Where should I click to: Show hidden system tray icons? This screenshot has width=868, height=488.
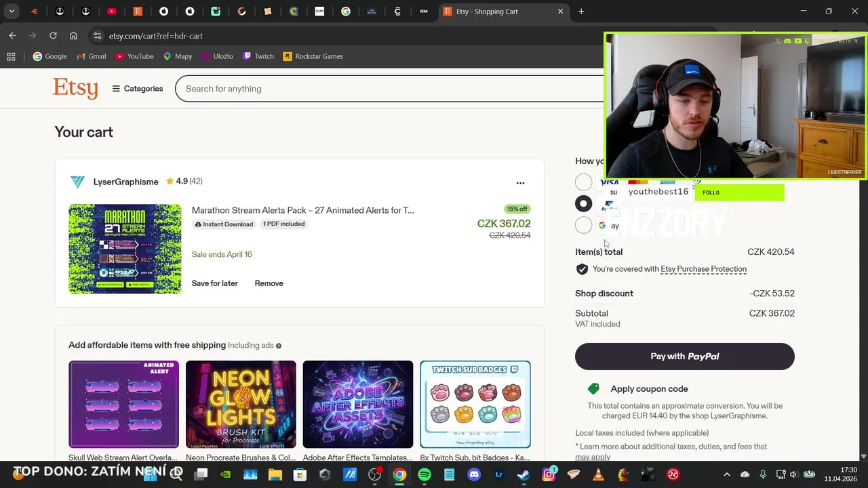(x=727, y=474)
